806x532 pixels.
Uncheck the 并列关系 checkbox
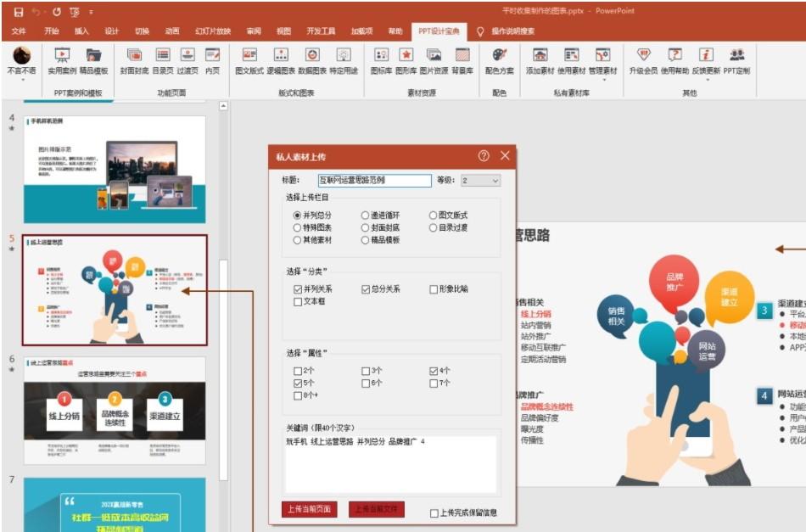[298, 288]
